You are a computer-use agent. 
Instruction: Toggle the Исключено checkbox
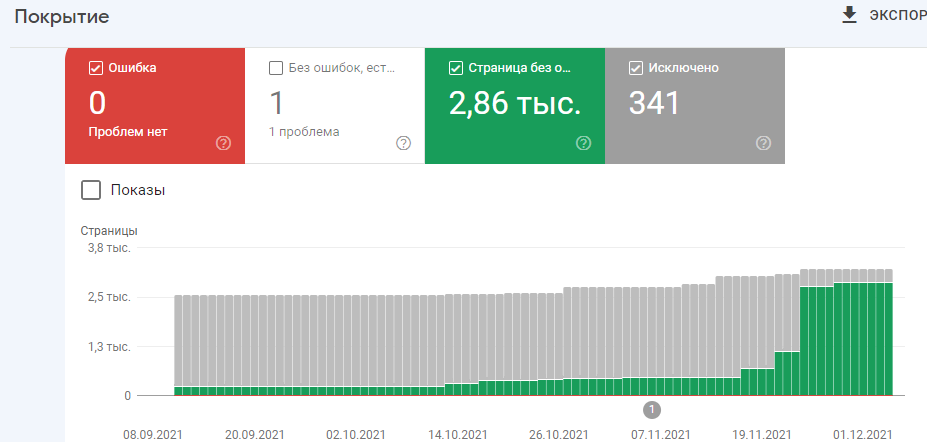[x=636, y=68]
